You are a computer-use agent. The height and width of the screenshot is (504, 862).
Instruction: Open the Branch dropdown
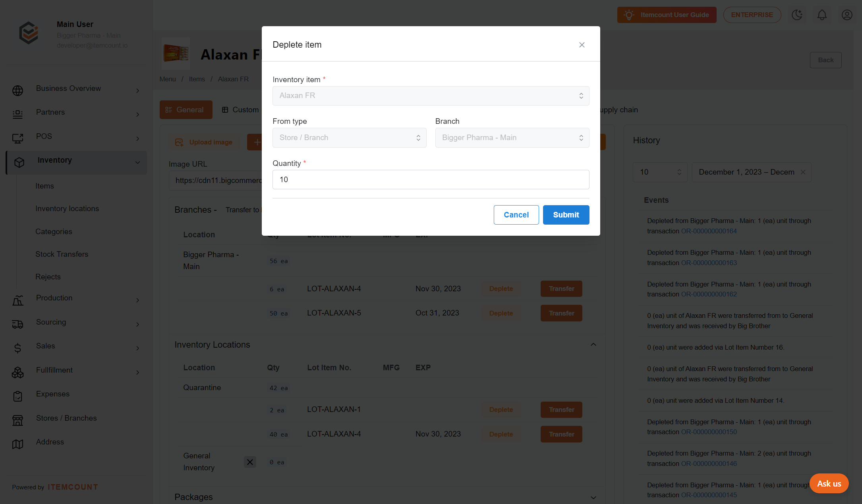(x=512, y=138)
